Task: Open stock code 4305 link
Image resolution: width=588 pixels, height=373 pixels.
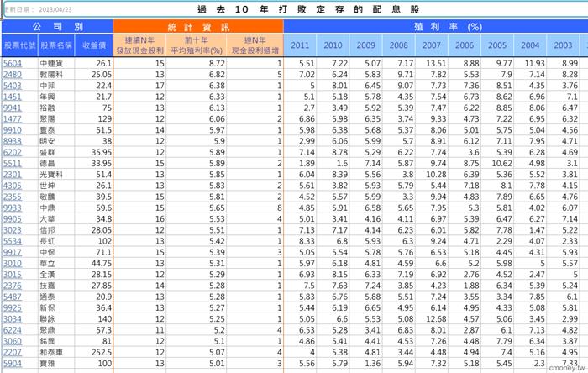Action: pyautogui.click(x=13, y=186)
